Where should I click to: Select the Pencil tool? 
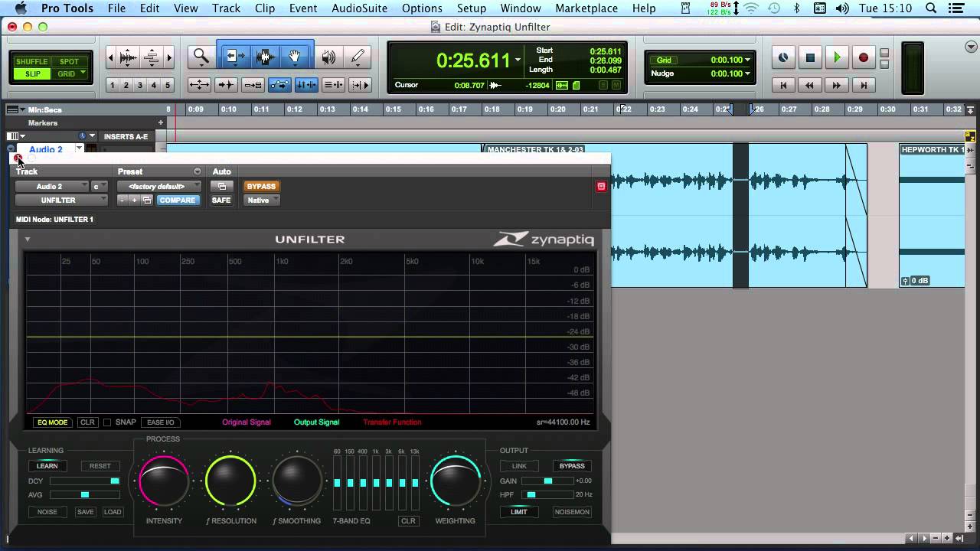(x=358, y=57)
